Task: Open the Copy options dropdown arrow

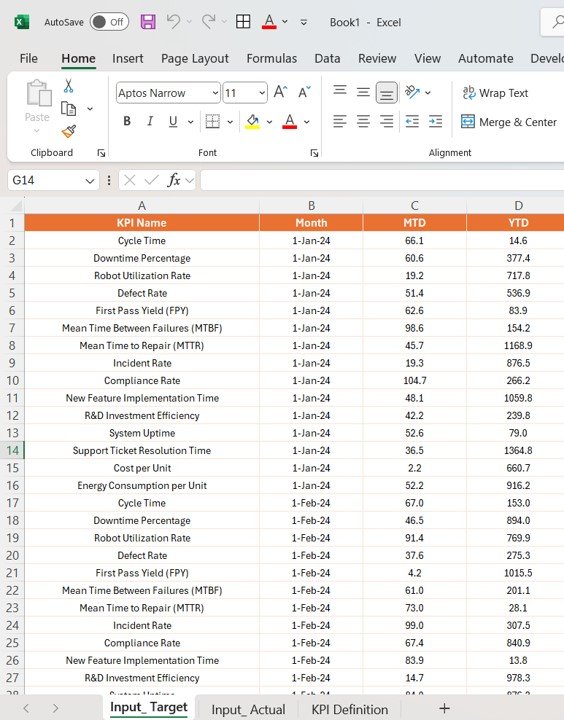Action: point(90,109)
